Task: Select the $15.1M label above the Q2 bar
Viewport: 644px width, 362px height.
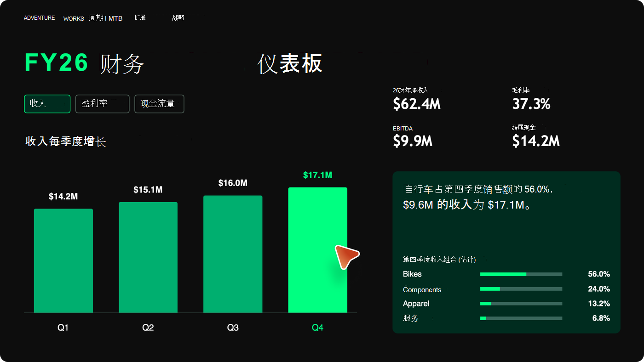Action: pyautogui.click(x=148, y=190)
